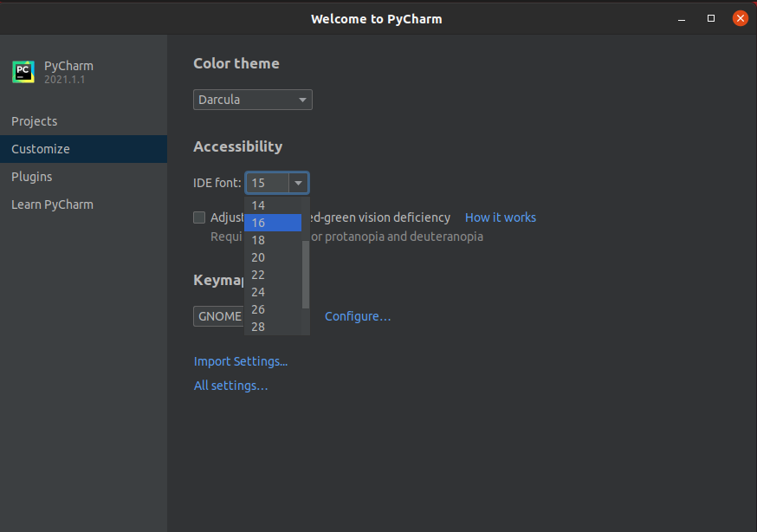Open the How it works link
This screenshot has height=532, width=757.
point(500,217)
